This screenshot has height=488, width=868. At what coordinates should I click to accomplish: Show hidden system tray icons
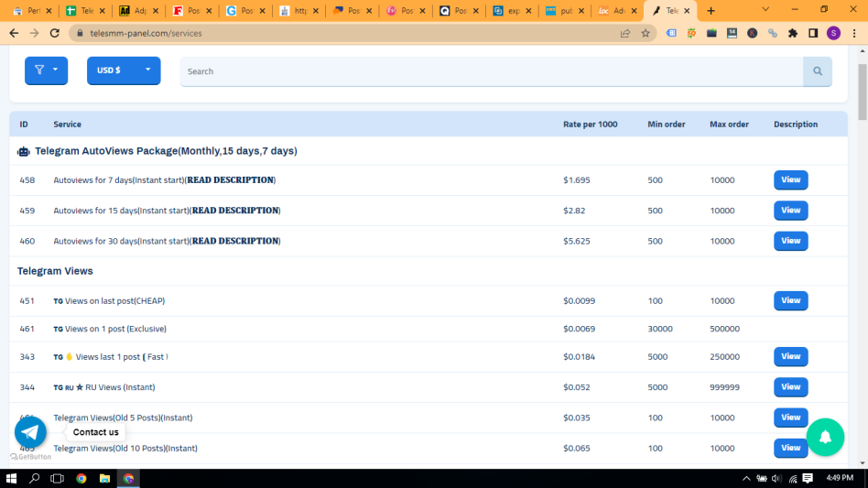[746, 479]
